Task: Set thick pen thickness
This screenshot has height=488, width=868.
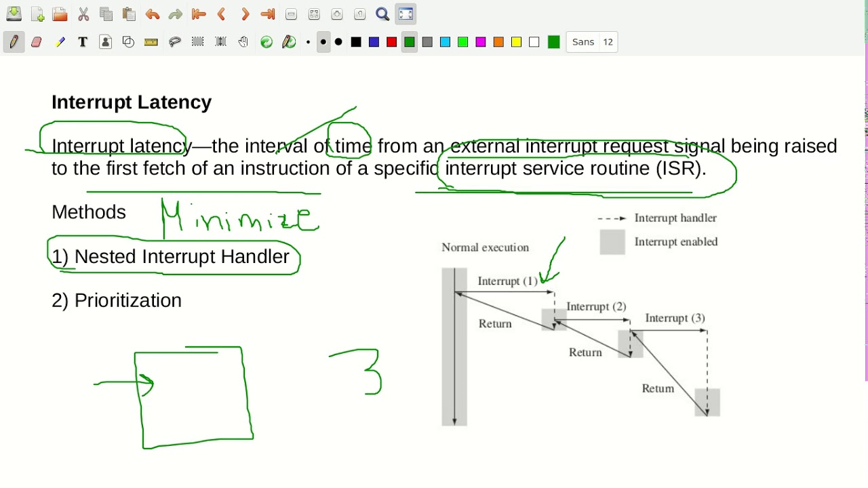Action: [338, 42]
